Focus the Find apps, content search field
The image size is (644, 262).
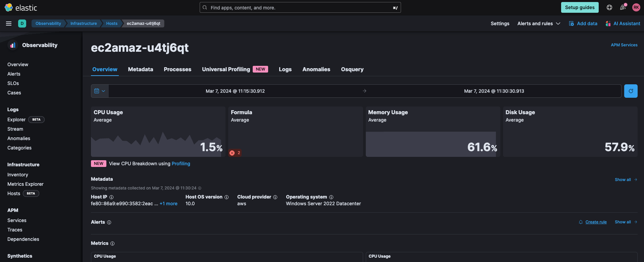pos(300,7)
